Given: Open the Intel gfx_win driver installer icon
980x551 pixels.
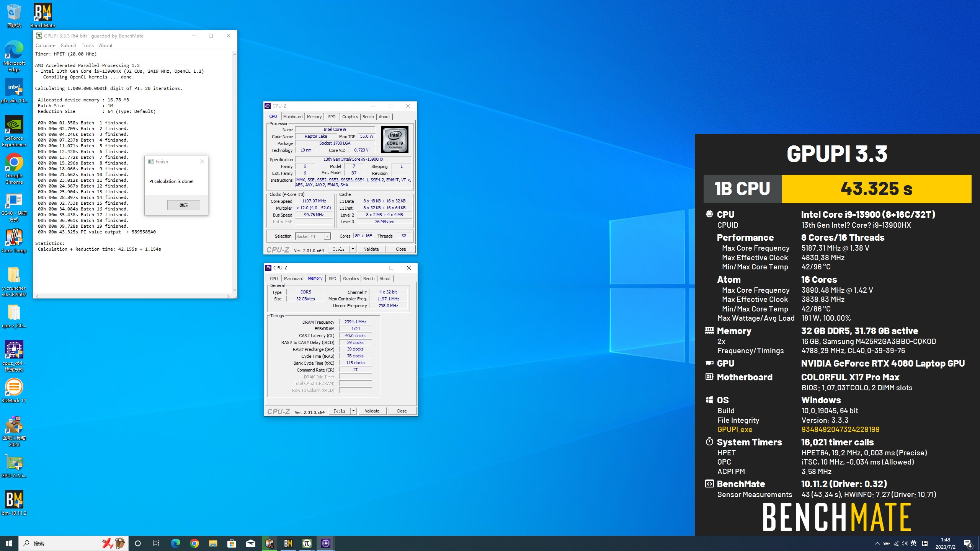Looking at the screenshot, I should point(14,91).
